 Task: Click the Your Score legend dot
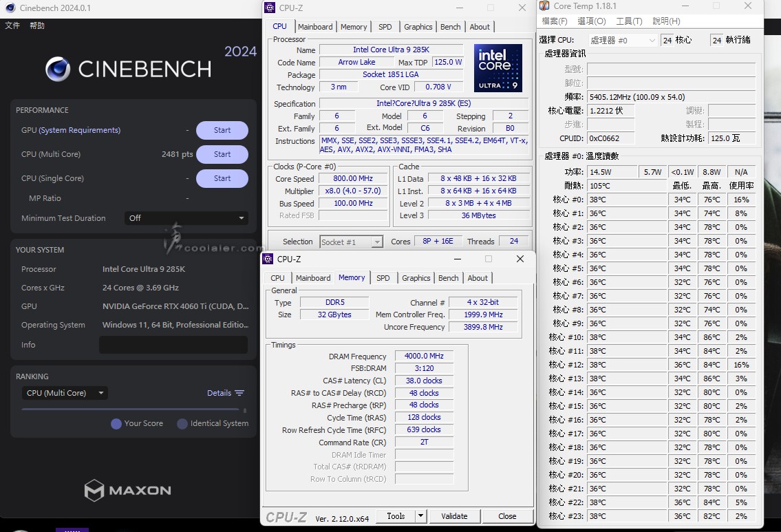[x=116, y=423]
